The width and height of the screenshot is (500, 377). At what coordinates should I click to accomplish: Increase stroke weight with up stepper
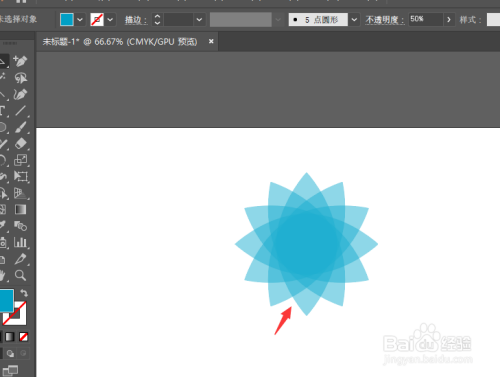(x=157, y=16)
